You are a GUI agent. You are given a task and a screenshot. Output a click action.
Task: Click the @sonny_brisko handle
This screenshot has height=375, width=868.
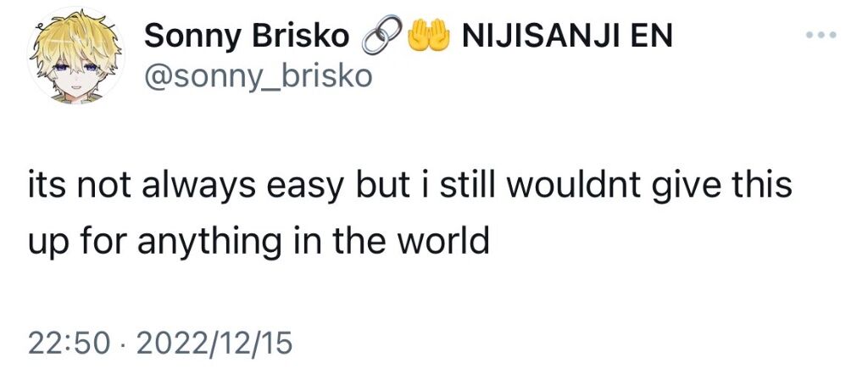tap(259, 76)
